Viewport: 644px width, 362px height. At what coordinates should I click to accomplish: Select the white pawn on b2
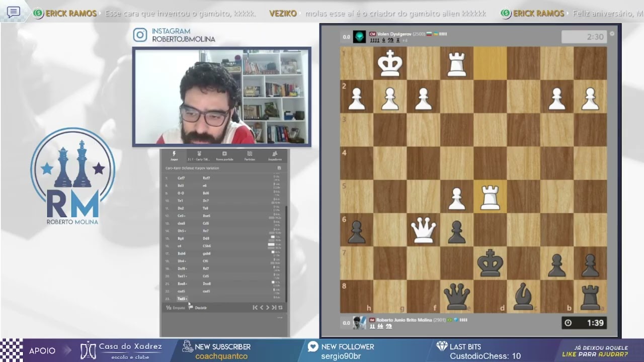[x=556, y=98]
